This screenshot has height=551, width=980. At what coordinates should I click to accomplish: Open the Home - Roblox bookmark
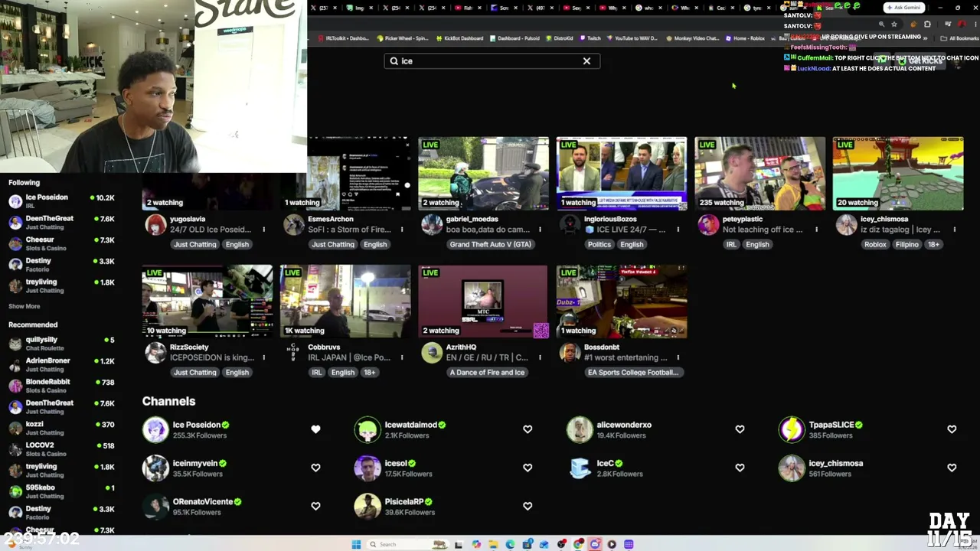pos(746,38)
